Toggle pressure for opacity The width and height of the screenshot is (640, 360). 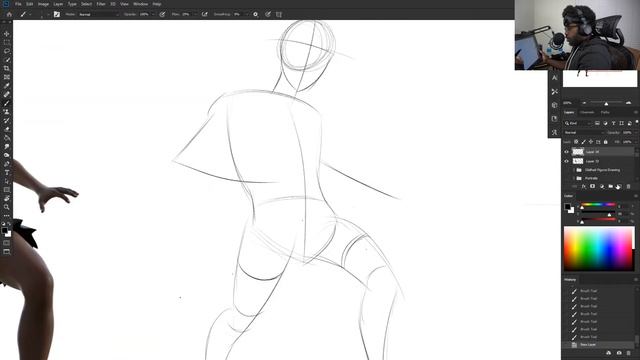[162, 14]
